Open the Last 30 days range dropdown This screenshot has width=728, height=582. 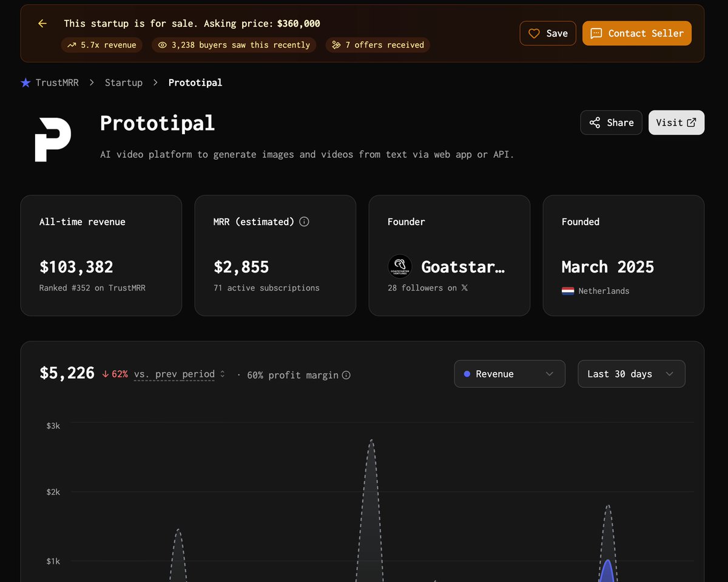[x=632, y=374]
